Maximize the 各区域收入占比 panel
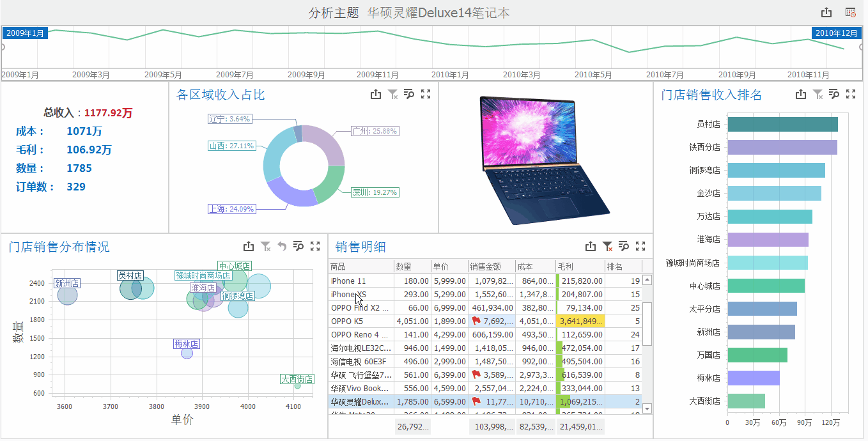This screenshot has width=868, height=441. (x=426, y=95)
